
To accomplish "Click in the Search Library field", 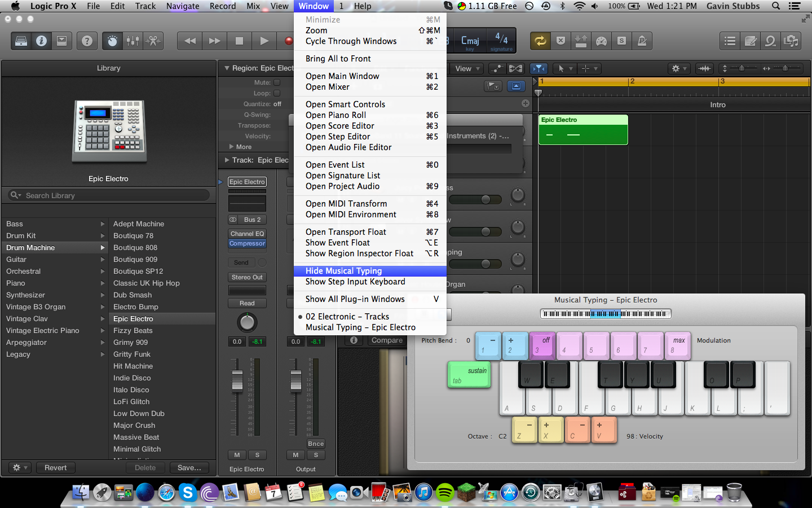I will pyautogui.click(x=108, y=195).
